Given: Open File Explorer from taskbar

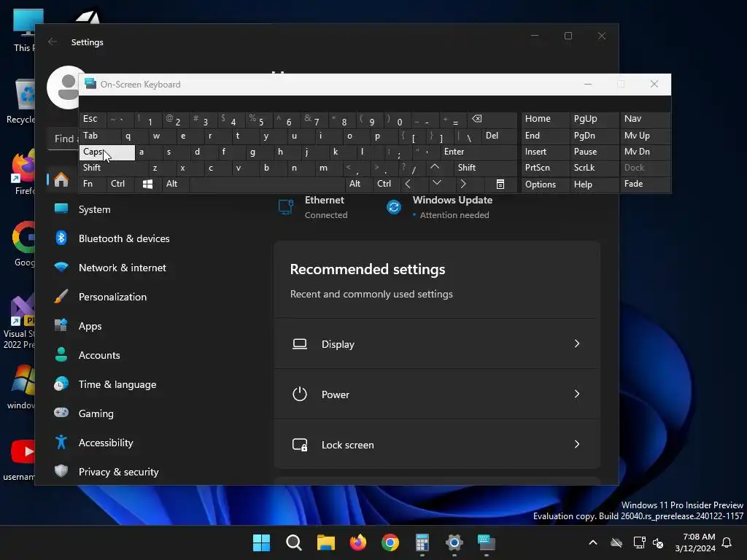Looking at the screenshot, I should 326,542.
